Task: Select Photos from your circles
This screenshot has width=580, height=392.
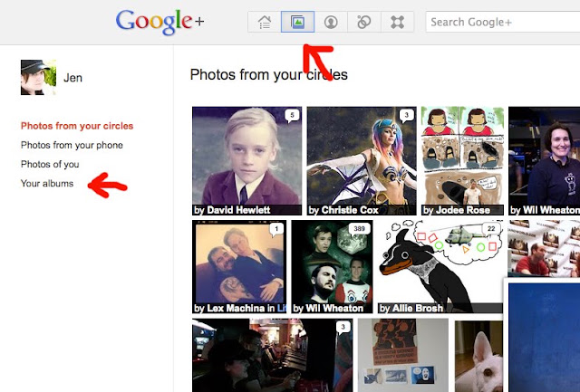Action: 77,126
